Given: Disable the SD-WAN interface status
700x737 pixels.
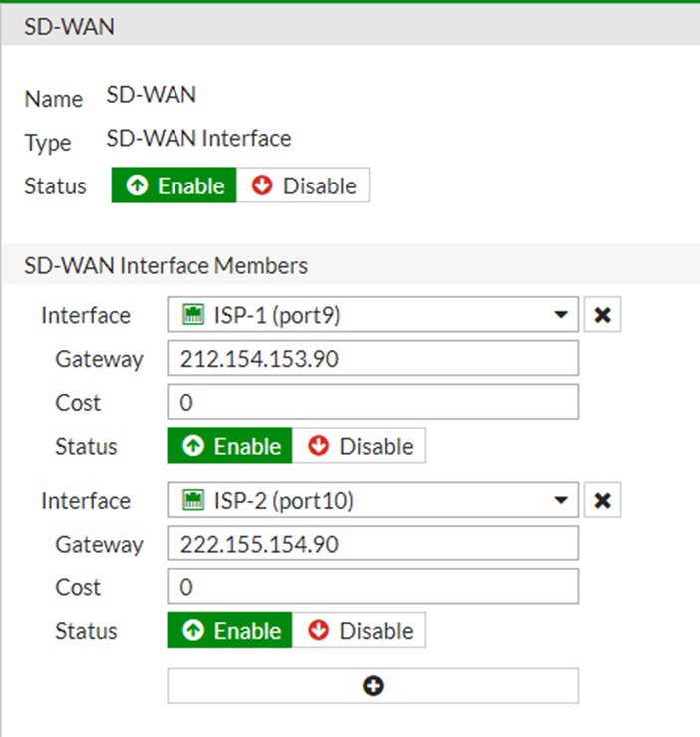Looking at the screenshot, I should click(303, 185).
